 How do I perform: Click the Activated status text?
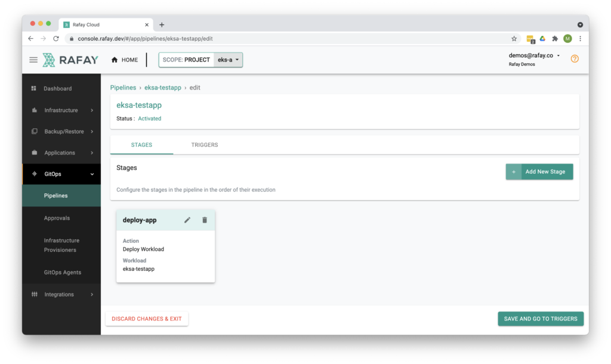(x=150, y=119)
